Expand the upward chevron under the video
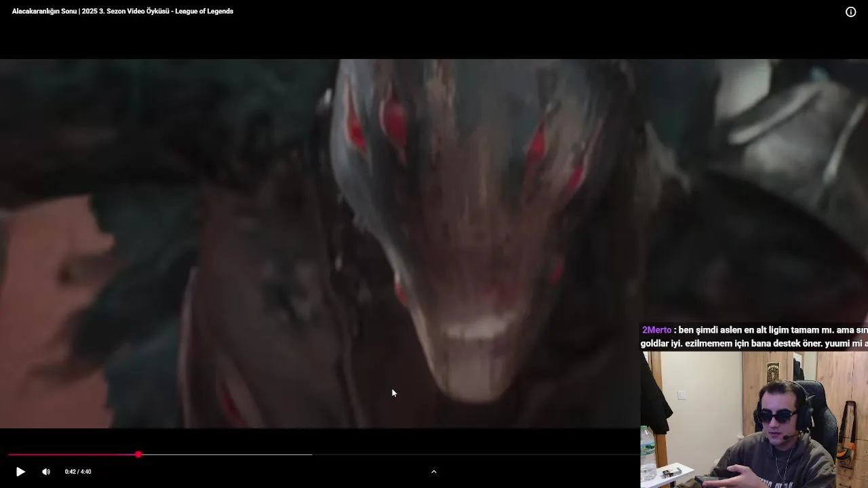This screenshot has width=868, height=488. pyautogui.click(x=434, y=472)
